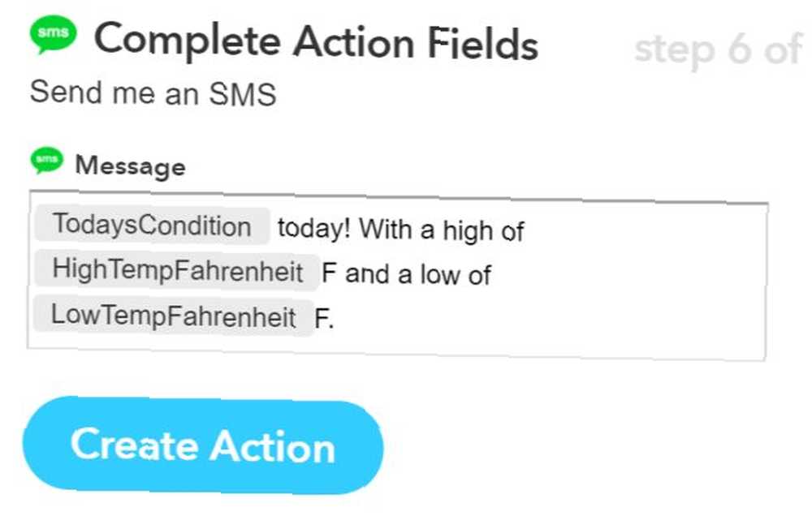Click the Create Action button
Viewport: 812px width, 516px height.
click(x=203, y=445)
